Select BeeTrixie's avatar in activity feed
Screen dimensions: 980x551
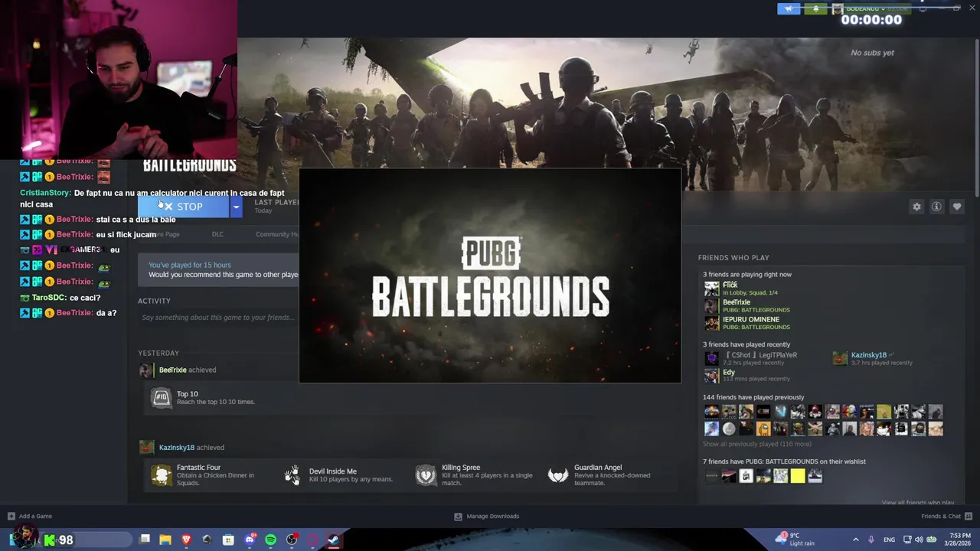(146, 370)
